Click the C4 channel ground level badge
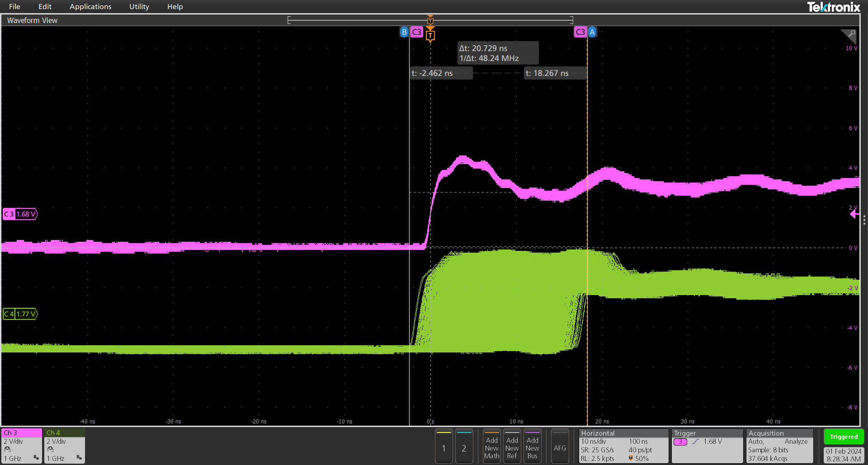Screen dimensions: 868x465 [x=20, y=314]
